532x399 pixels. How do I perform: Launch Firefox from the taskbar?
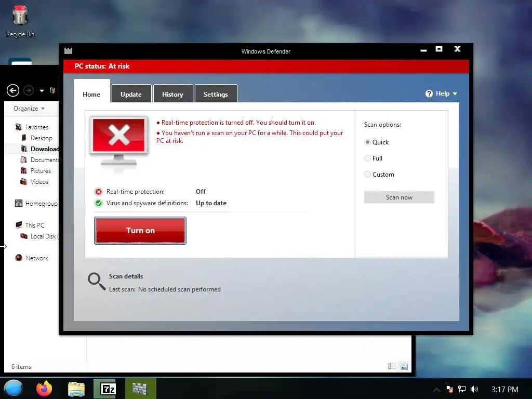44,389
